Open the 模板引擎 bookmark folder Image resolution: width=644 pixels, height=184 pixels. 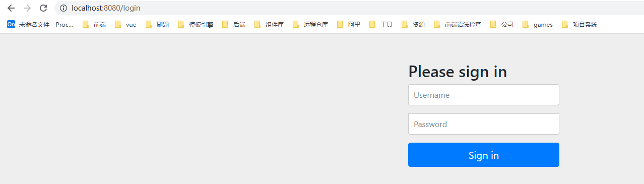click(196, 24)
